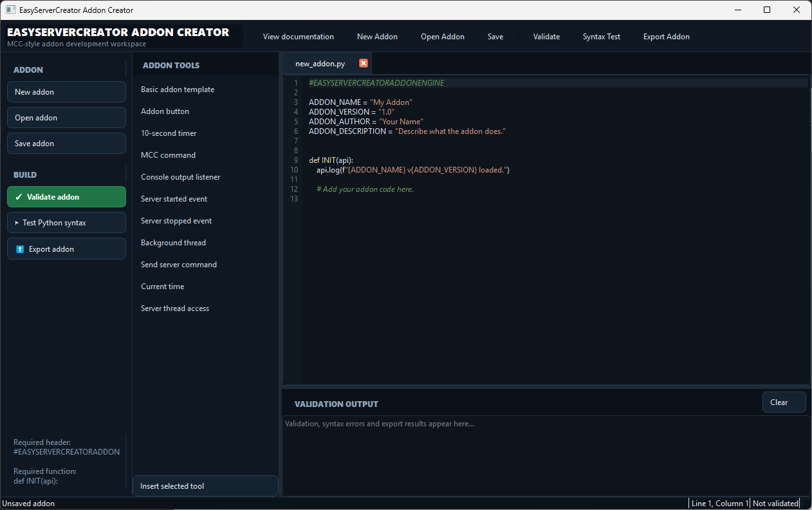Click Insert selected tool button

tap(205, 486)
